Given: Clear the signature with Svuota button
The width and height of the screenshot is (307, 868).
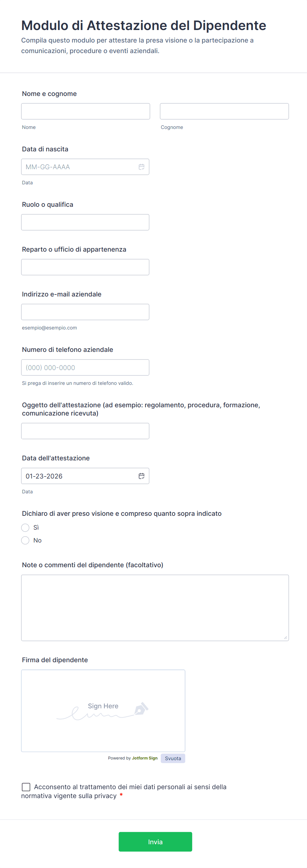Looking at the screenshot, I should (x=173, y=758).
